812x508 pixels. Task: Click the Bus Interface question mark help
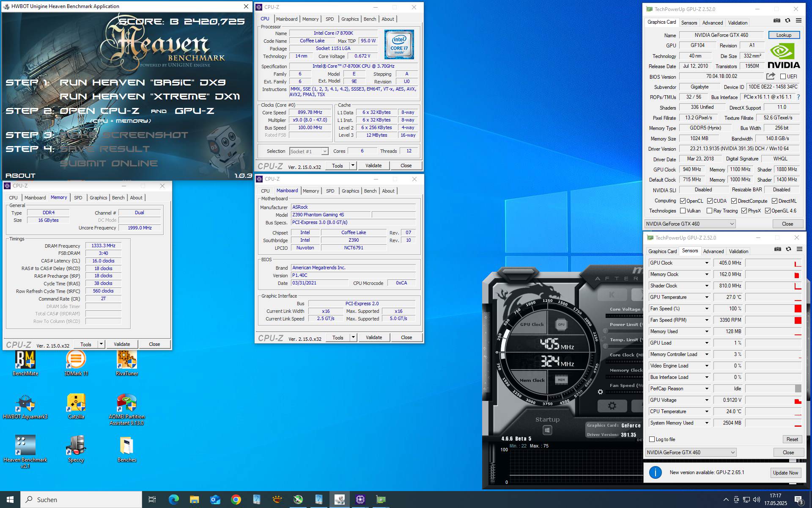(798, 97)
